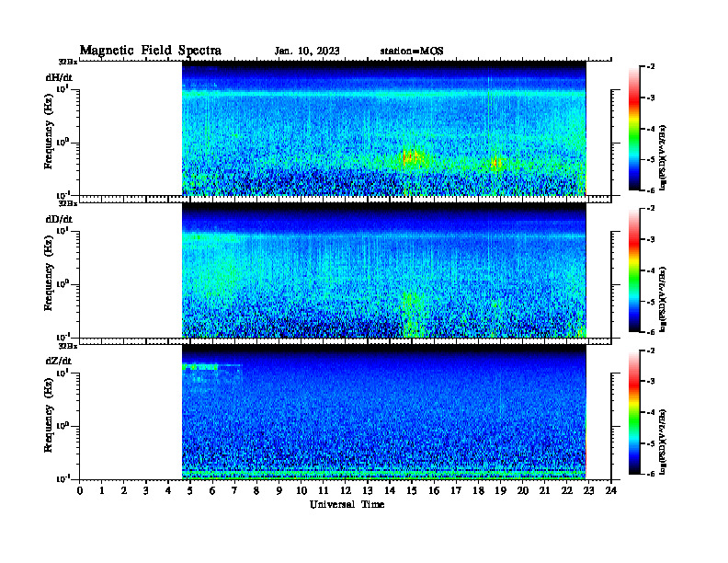This screenshot has width=728, height=563.
Task: Click hour 7 on the time axis
Action: pos(235,491)
